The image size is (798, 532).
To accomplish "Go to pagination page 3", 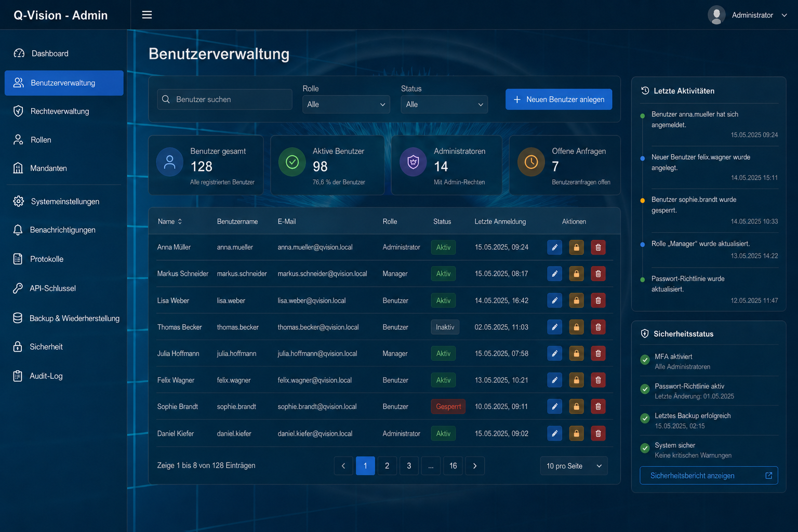I will coord(409,466).
